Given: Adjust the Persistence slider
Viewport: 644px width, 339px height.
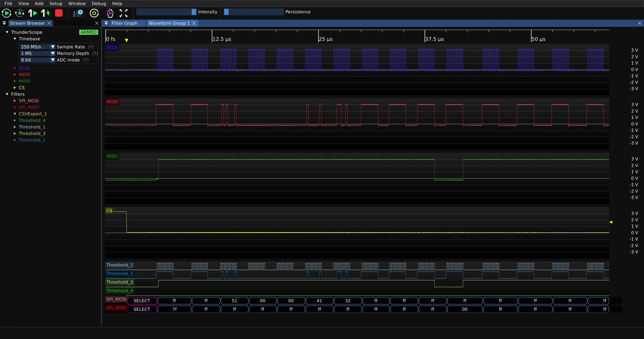Looking at the screenshot, I should 254,12.
